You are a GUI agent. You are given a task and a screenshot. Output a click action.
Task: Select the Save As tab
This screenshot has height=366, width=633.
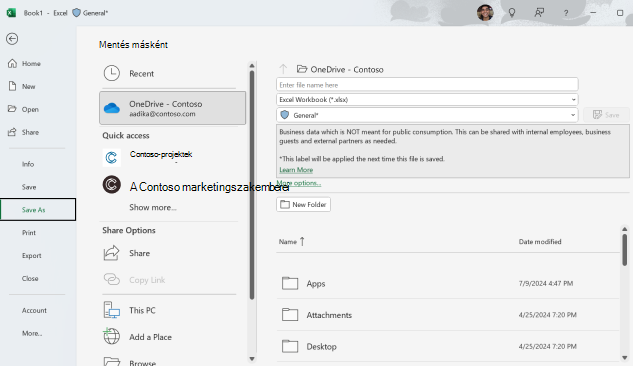click(38, 209)
